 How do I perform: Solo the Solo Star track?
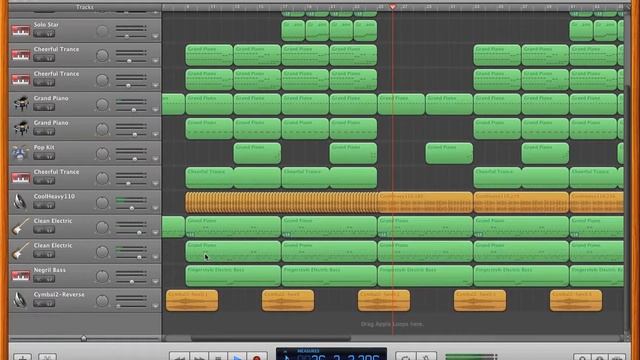(49, 34)
